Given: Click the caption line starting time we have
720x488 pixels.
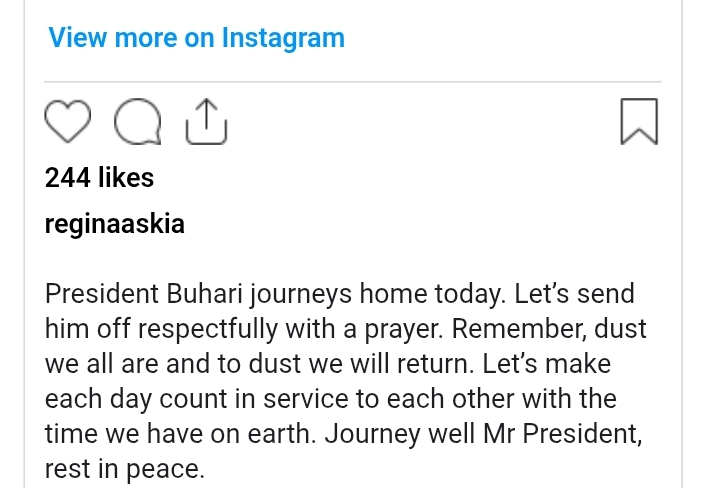Looking at the screenshot, I should point(343,434).
